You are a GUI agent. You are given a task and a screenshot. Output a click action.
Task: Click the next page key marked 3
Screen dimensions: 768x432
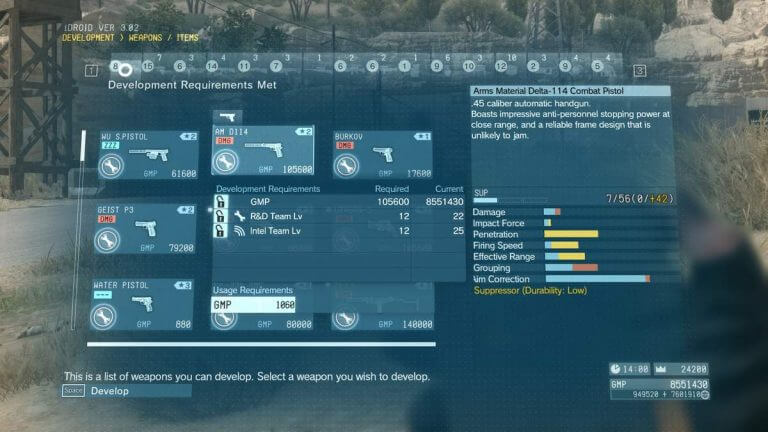(x=639, y=71)
